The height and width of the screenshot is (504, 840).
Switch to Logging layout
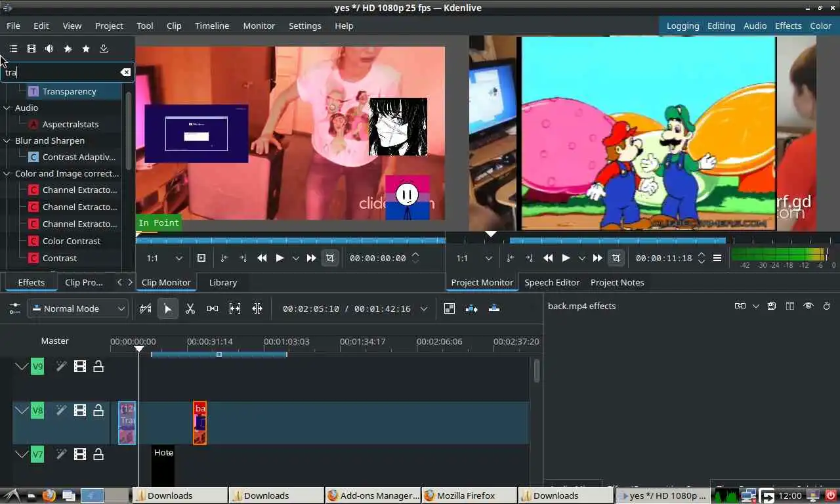pyautogui.click(x=683, y=26)
